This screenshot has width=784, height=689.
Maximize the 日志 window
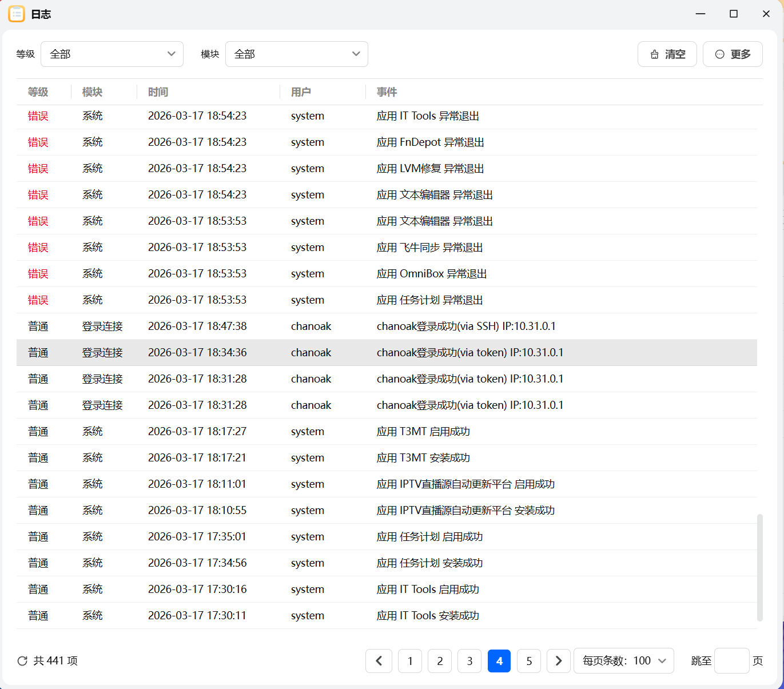[x=734, y=14]
